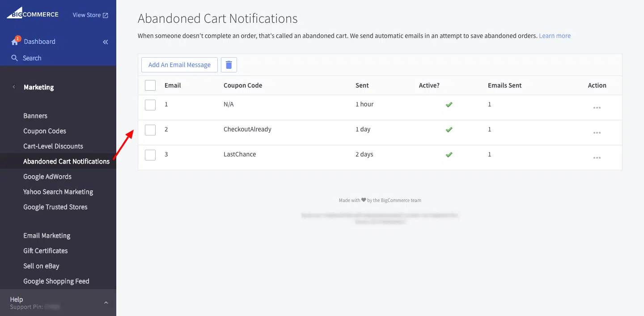This screenshot has width=644, height=316.
Task: Collapse sidebar with double-chevron icon
Action: [106, 42]
